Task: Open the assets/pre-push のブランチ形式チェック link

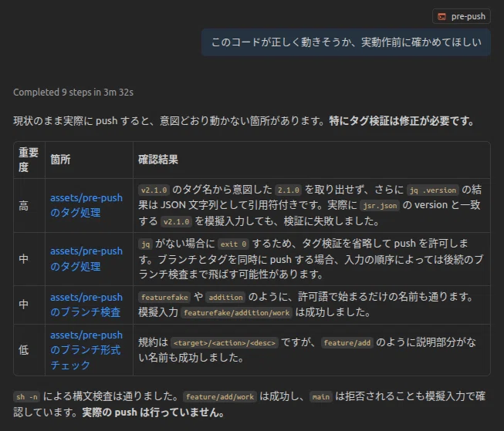Action: (x=86, y=350)
